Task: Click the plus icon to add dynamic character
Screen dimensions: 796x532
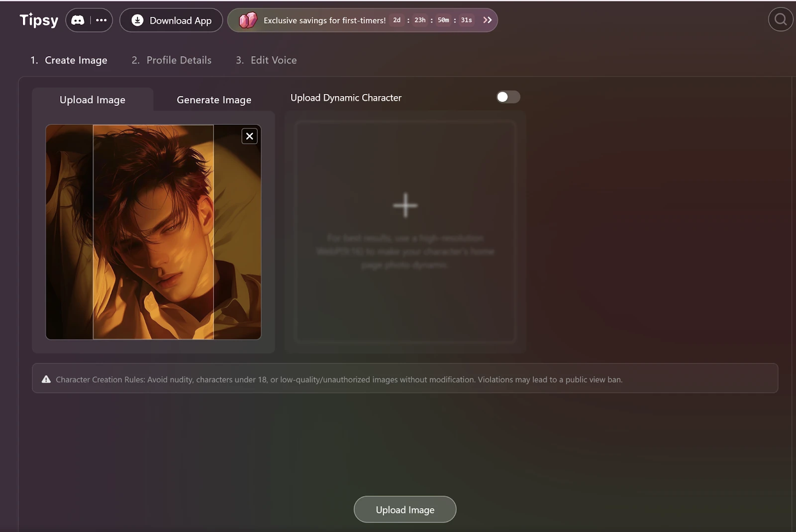Action: point(405,205)
